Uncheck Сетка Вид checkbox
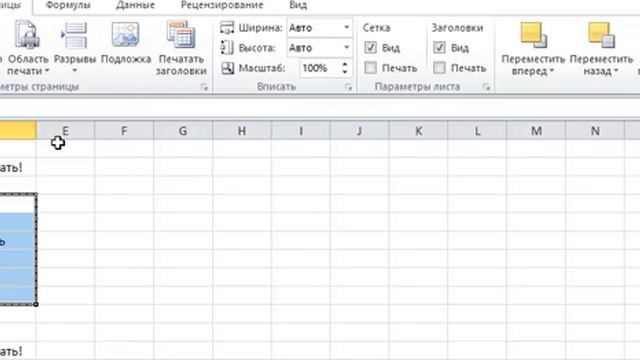The width and height of the screenshot is (640, 360). (x=371, y=48)
